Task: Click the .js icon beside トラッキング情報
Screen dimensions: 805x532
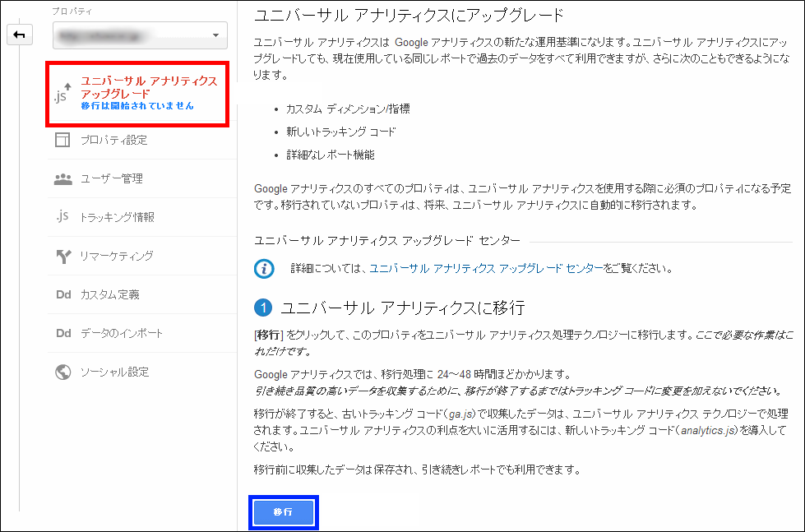Action: 62,217
